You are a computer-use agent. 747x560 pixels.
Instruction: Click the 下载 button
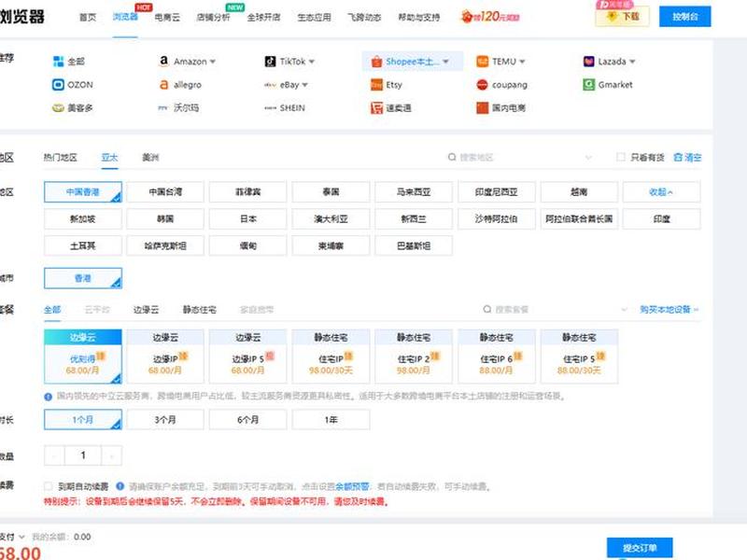click(x=622, y=17)
